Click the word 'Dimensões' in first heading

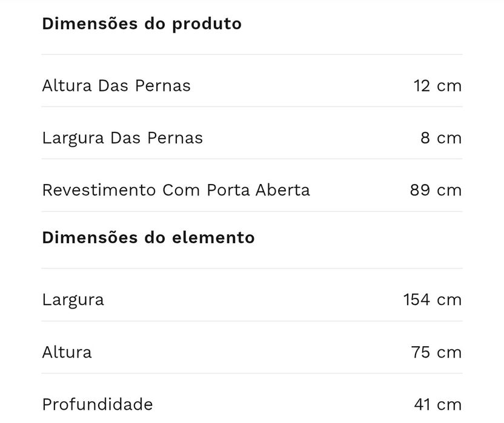click(x=90, y=24)
